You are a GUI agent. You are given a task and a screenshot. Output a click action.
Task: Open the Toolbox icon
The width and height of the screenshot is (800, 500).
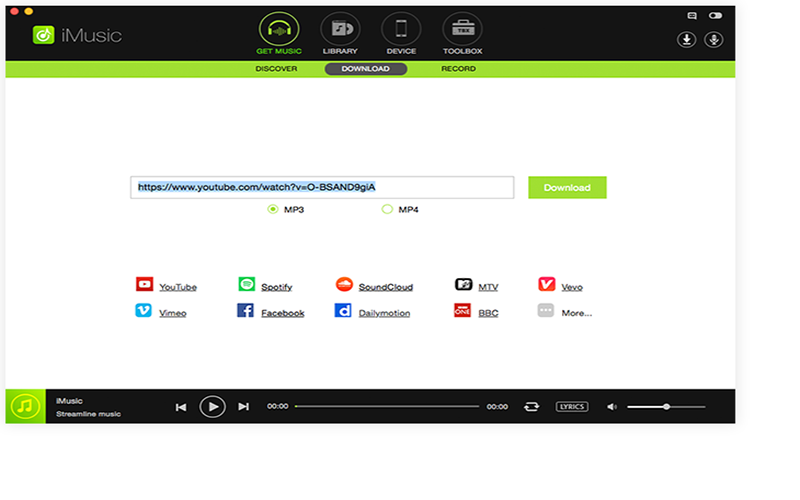click(462, 29)
